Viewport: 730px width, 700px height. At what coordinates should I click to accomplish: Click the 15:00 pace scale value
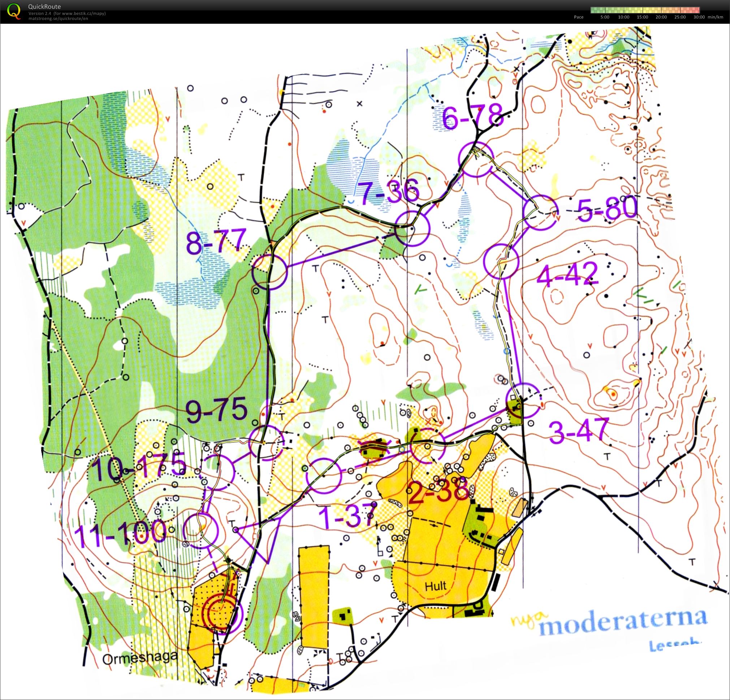click(x=643, y=17)
